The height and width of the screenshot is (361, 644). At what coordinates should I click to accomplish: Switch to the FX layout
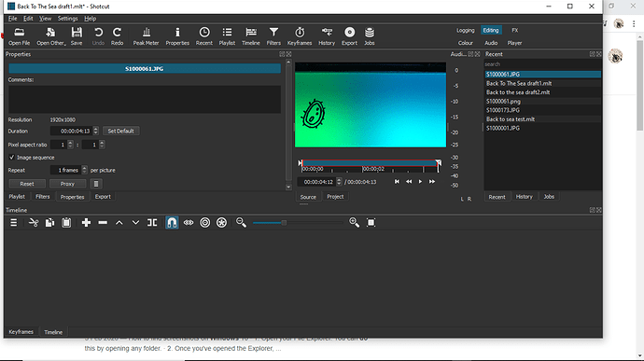tap(514, 31)
